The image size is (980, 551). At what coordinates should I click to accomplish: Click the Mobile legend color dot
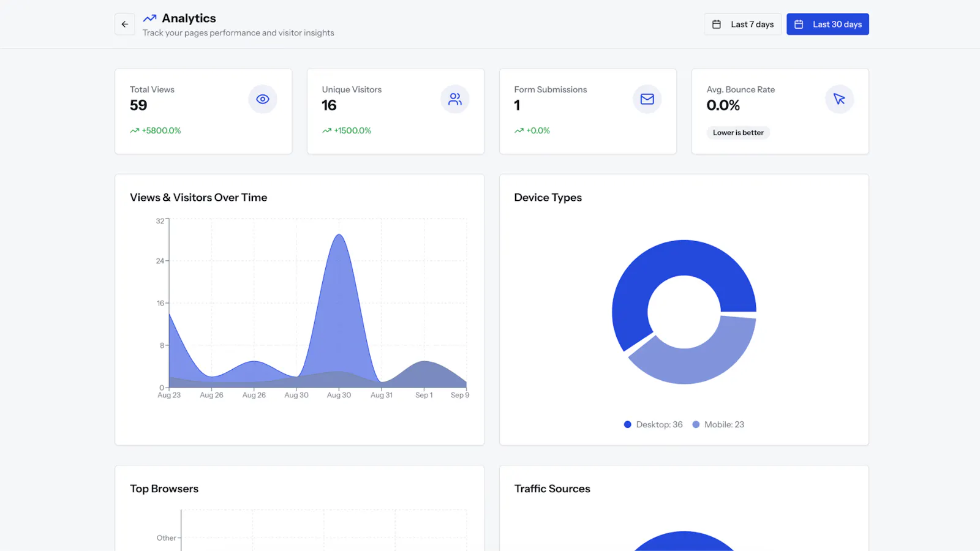696,424
